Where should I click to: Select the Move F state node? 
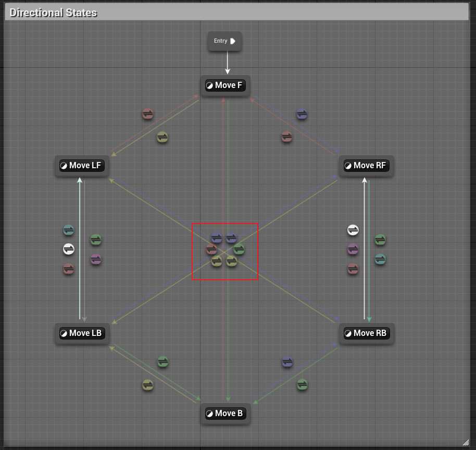pos(226,85)
